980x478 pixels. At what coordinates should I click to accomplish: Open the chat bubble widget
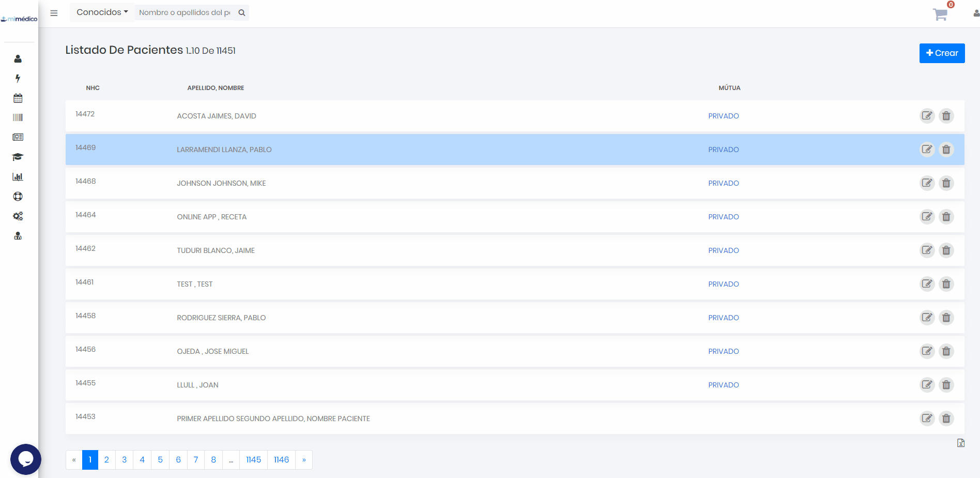pyautogui.click(x=25, y=459)
